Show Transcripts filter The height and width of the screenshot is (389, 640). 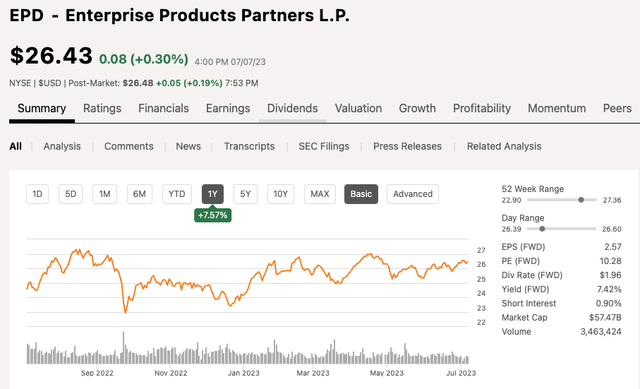249,146
